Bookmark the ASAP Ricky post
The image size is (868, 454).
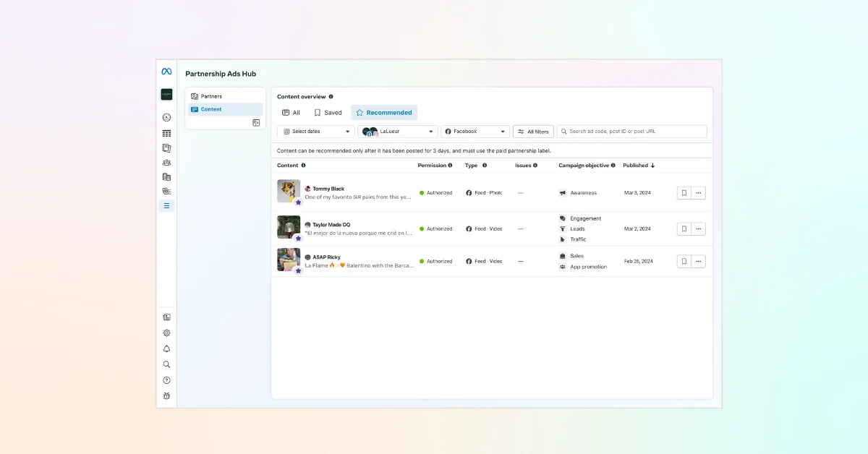pyautogui.click(x=684, y=262)
